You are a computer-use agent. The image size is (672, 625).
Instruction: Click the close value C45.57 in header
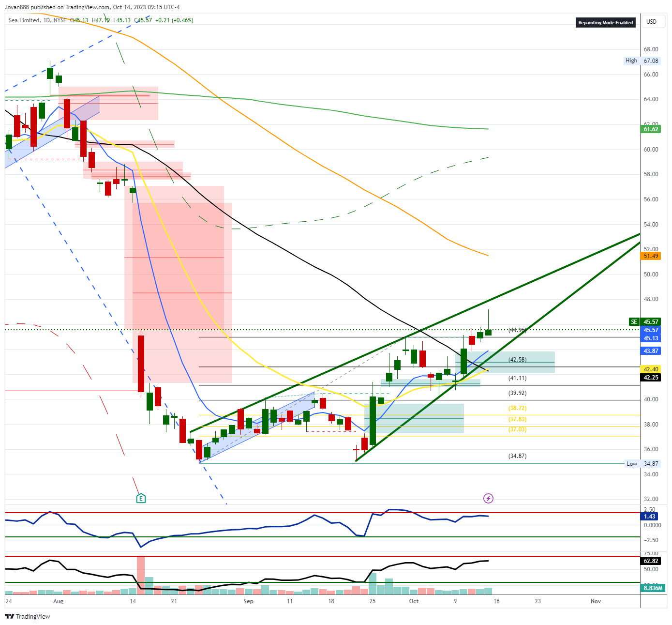(143, 20)
